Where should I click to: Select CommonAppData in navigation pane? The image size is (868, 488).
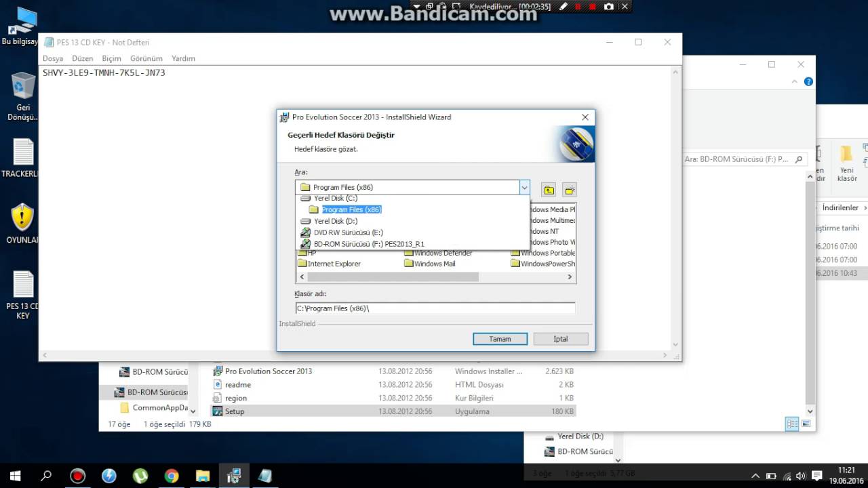(x=154, y=407)
